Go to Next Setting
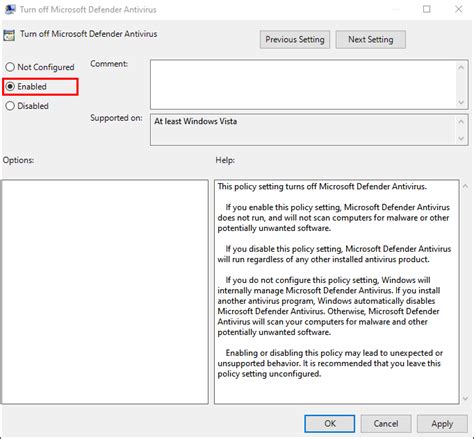The height and width of the screenshot is (439, 474). coord(371,40)
